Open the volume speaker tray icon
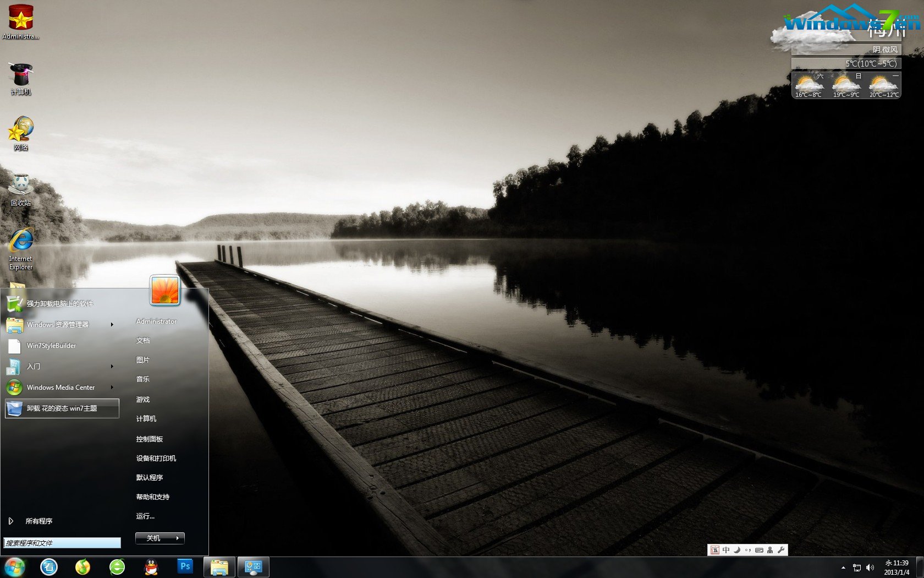The width and height of the screenshot is (924, 578). coord(870,568)
